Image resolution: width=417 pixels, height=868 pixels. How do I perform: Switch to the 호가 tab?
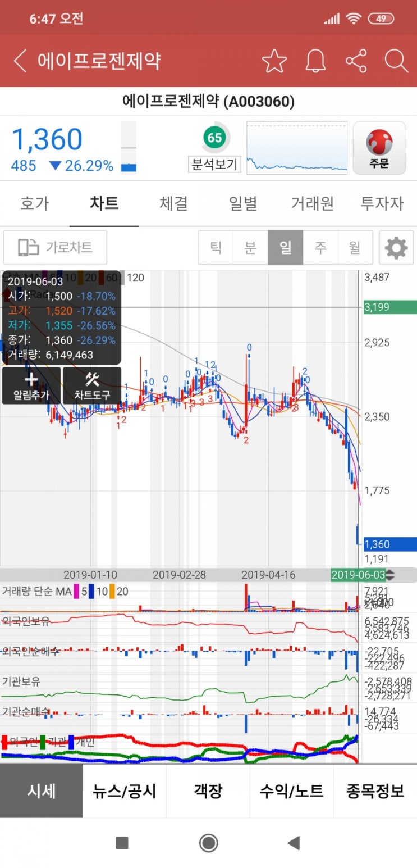(34, 203)
